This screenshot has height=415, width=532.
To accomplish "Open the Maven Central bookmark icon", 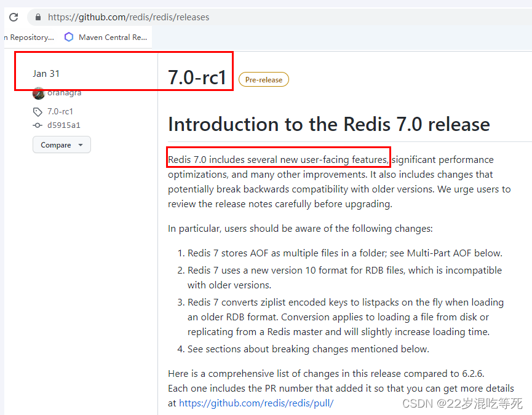I will (69, 37).
